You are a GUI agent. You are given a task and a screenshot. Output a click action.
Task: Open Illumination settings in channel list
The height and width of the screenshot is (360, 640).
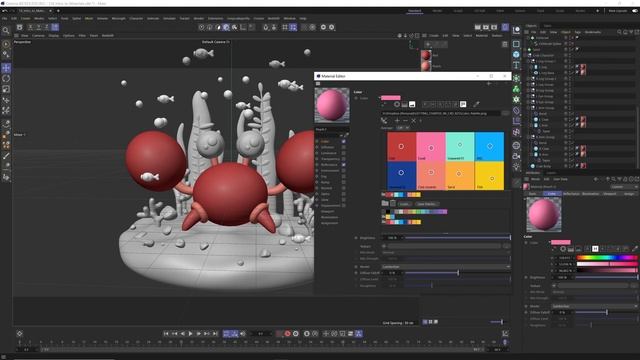[329, 217]
